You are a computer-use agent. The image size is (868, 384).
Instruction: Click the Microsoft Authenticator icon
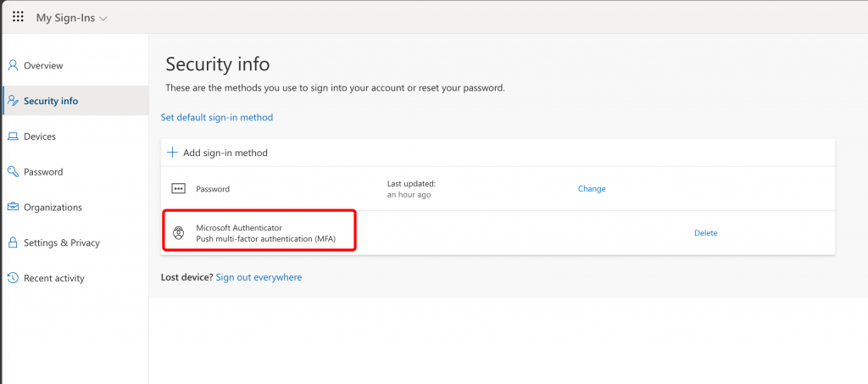tap(178, 233)
